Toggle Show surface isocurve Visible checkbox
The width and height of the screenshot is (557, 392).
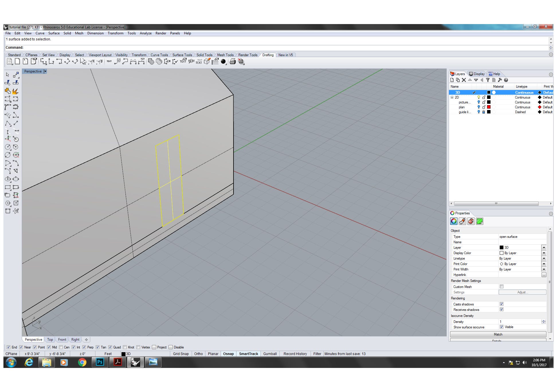(x=501, y=327)
